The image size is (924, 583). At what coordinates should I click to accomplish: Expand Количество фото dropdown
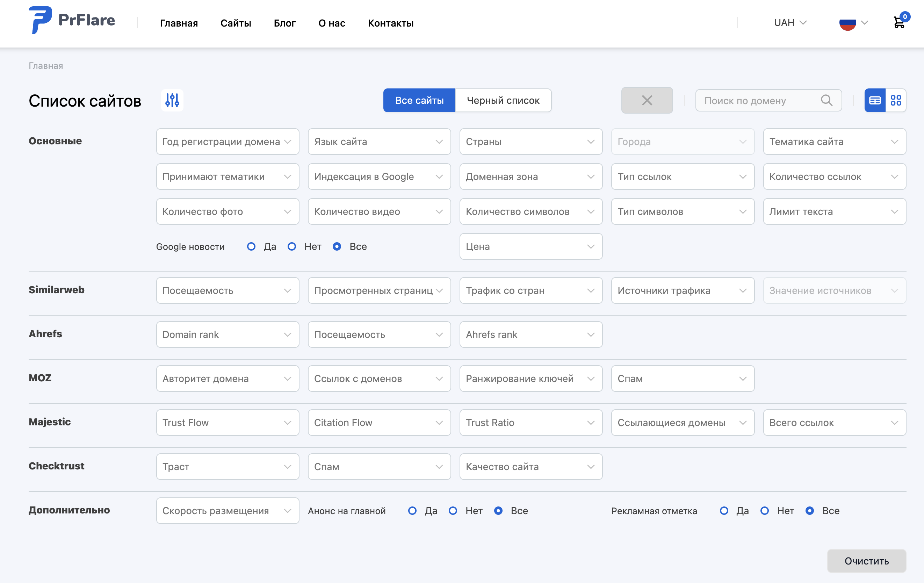[x=228, y=211]
